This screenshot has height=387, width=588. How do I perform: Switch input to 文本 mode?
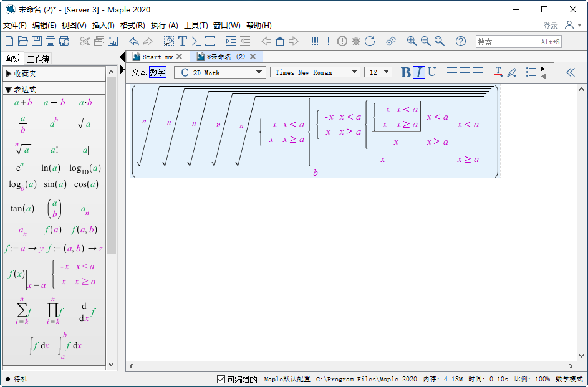coord(139,72)
